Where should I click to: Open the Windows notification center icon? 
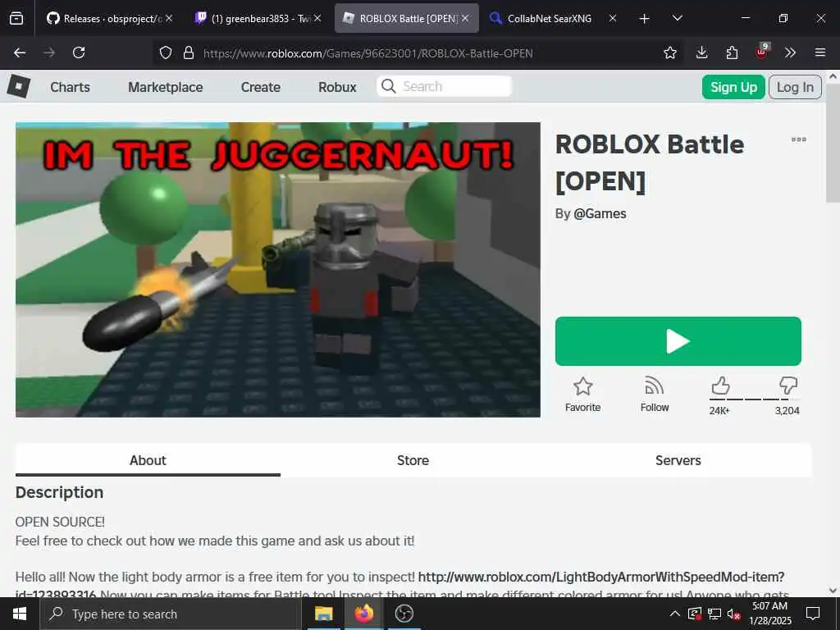[x=813, y=614]
